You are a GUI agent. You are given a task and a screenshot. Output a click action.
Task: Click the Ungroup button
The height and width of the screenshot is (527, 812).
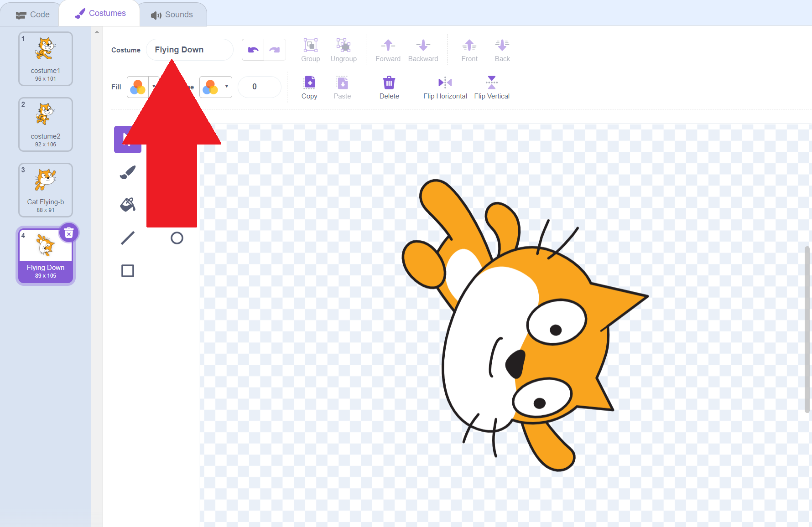coord(344,50)
